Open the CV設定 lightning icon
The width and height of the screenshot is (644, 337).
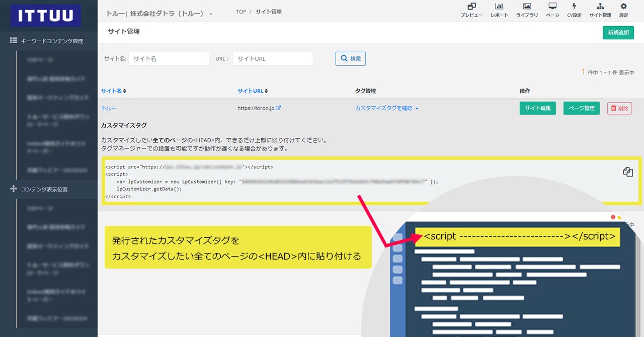(x=574, y=10)
